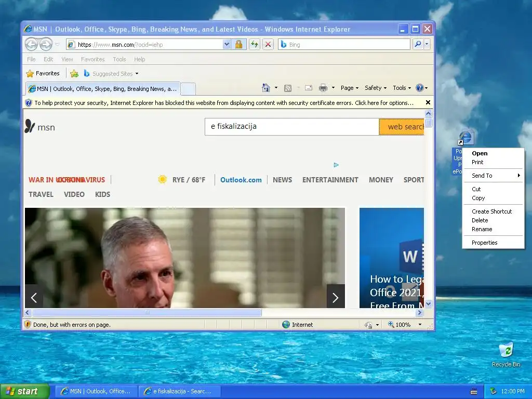Open the Edit menu
This screenshot has width=532, height=399.
tap(48, 59)
